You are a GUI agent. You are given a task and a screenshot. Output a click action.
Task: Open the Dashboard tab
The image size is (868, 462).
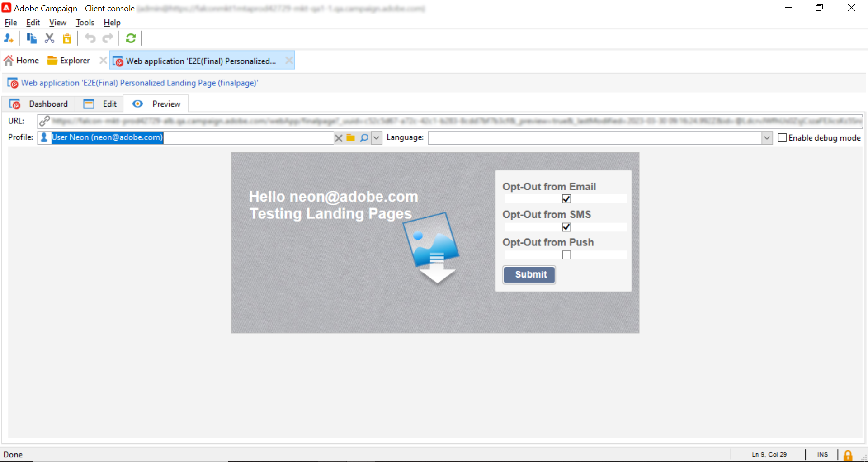(x=39, y=104)
